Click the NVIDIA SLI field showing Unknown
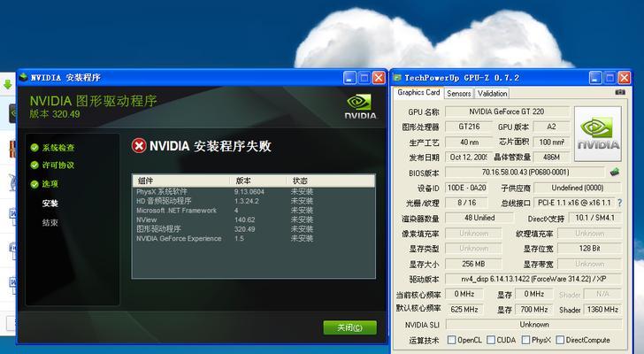 [534, 325]
